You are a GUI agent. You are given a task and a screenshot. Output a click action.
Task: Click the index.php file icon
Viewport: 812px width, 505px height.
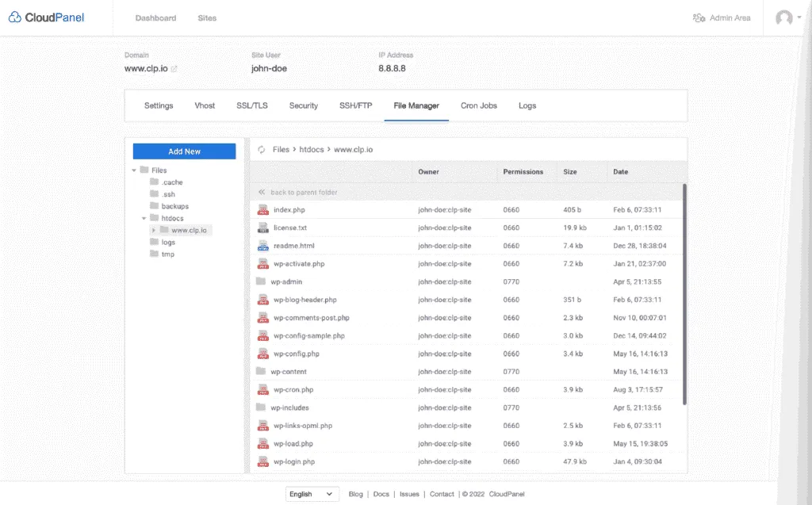(263, 210)
